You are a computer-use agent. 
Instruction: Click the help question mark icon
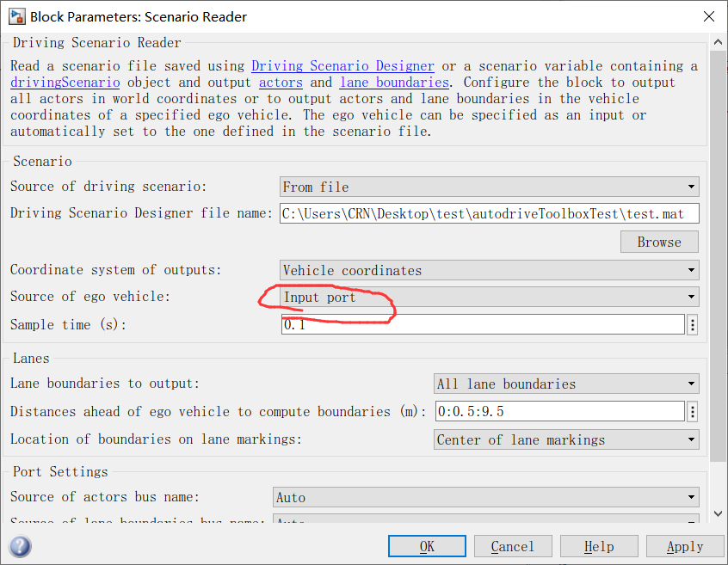point(20,546)
